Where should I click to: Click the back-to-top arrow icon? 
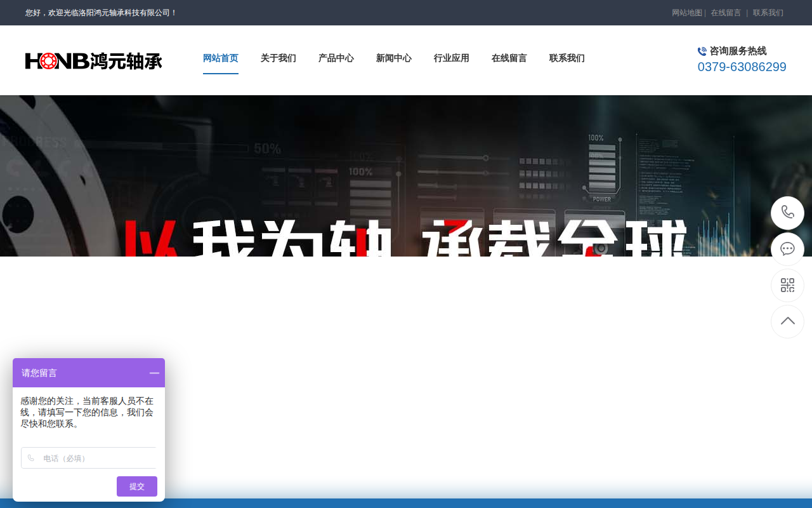787,321
